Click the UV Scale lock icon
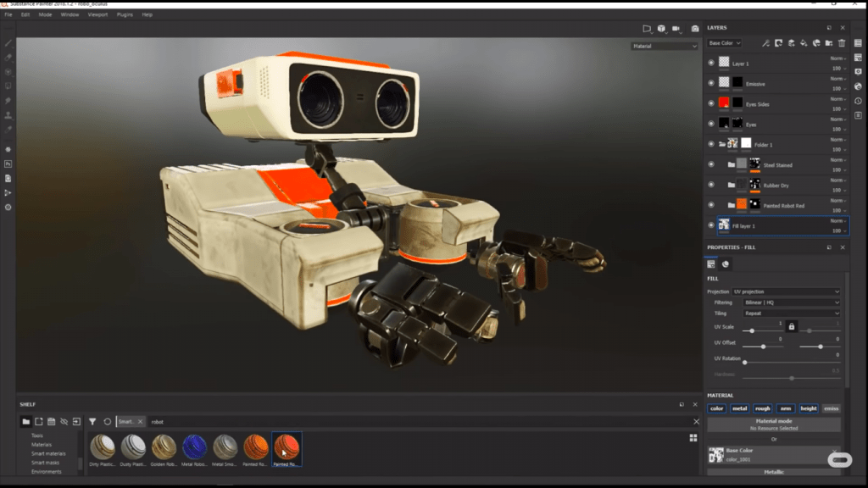 [791, 326]
